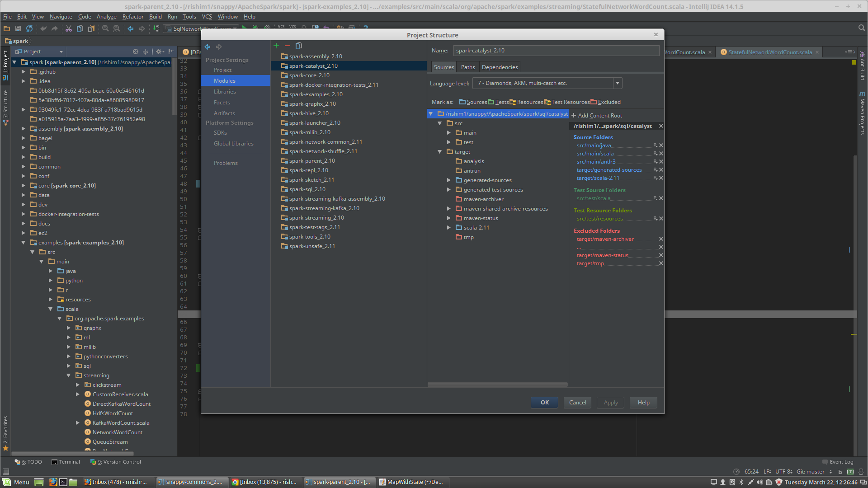Viewport: 868px width, 488px height.
Task: Click Add Content Root
Action: [597, 116]
